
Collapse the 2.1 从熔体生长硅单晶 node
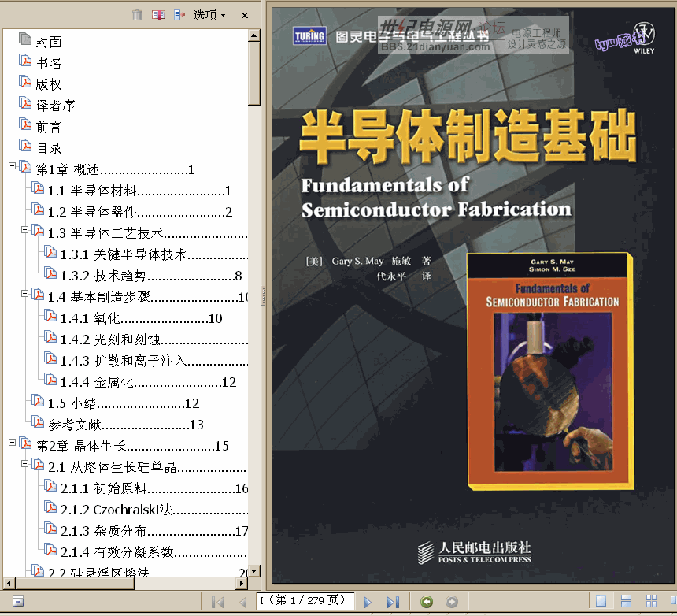tap(25, 464)
